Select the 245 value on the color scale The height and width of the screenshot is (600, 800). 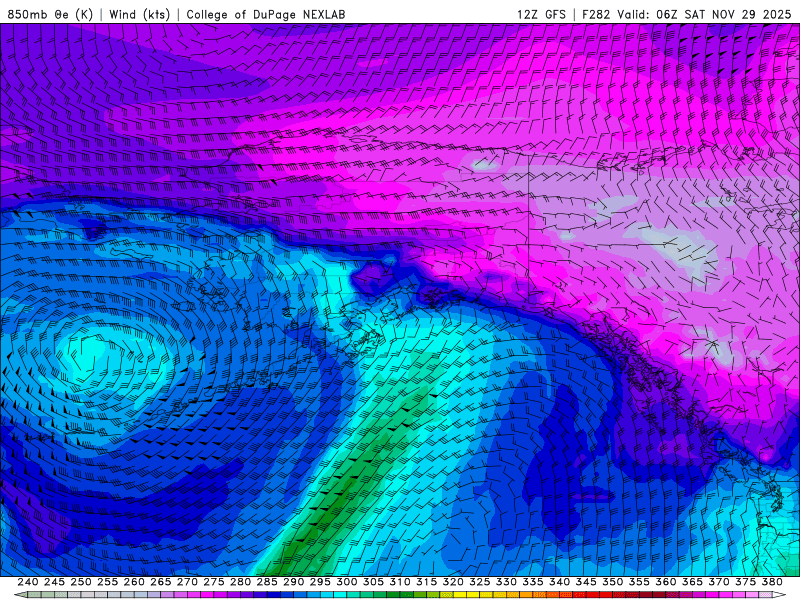(x=54, y=582)
